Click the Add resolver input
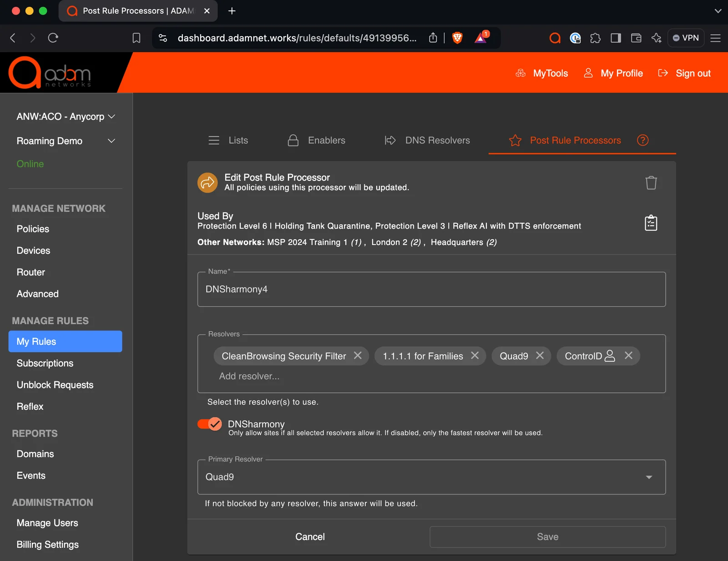The height and width of the screenshot is (561, 728). coord(249,376)
